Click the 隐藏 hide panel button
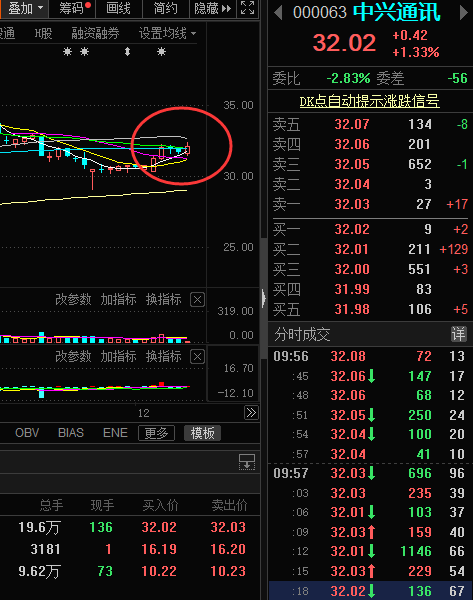The height and width of the screenshot is (600, 473). [x=213, y=8]
